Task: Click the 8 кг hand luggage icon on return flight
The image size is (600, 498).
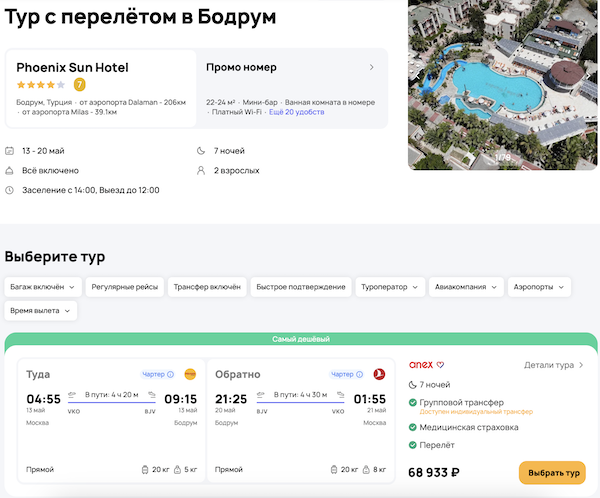Action: pyautogui.click(x=365, y=469)
